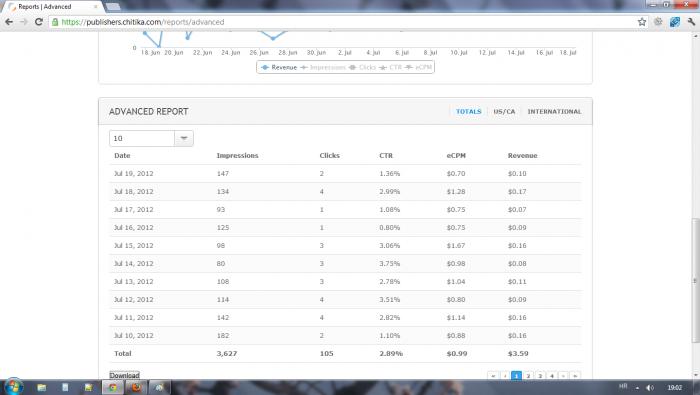Screen dimensions: 700x395
Task: Sort table by eCPM column header
Action: tap(456, 156)
